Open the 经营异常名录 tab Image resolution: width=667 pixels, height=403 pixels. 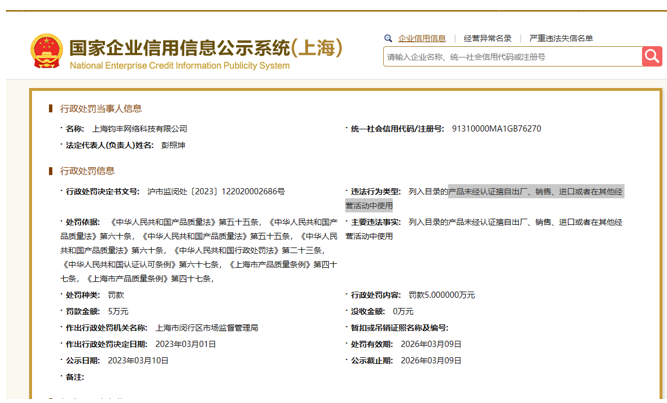pyautogui.click(x=487, y=38)
